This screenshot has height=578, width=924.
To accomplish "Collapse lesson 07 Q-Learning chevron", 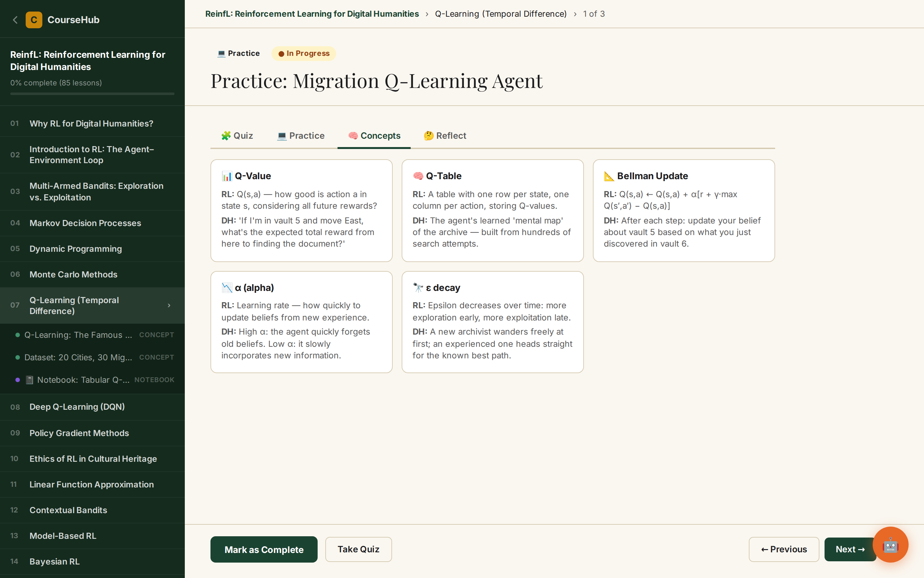I will [169, 305].
